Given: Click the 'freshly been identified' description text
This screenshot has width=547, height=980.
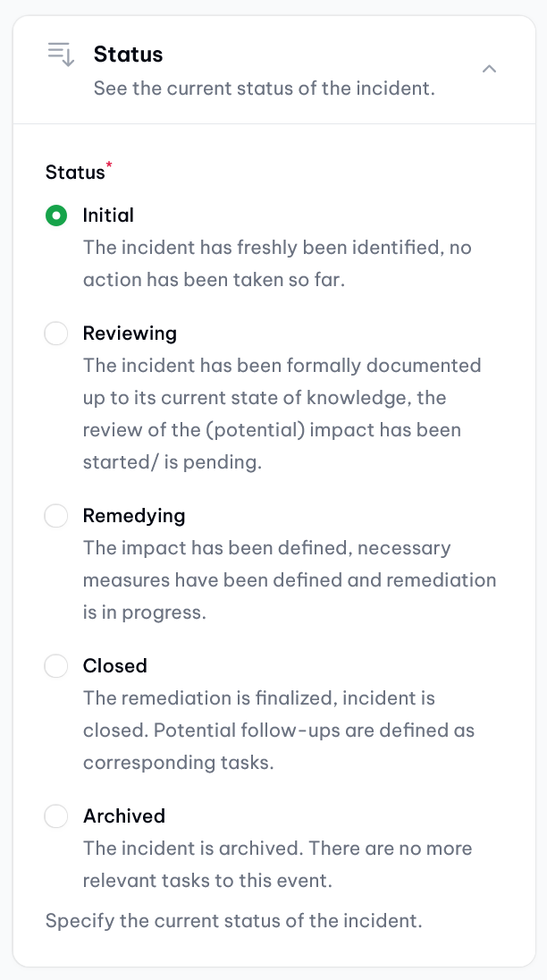Looking at the screenshot, I should coord(277,263).
